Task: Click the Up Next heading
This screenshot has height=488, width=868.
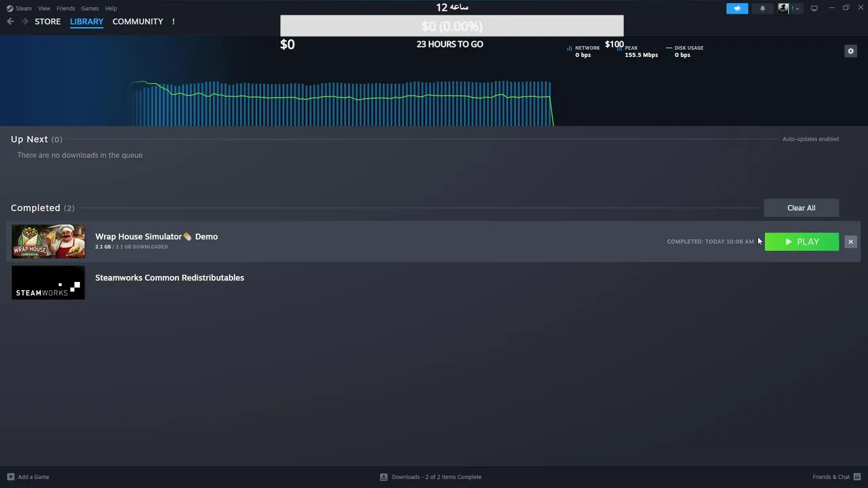Action: click(x=29, y=139)
